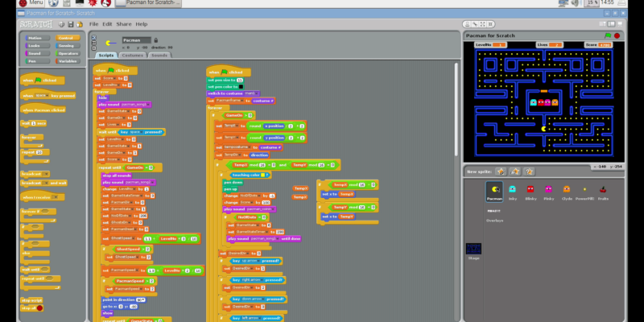
Task: Switch to the Scripts tab
Action: [x=106, y=55]
